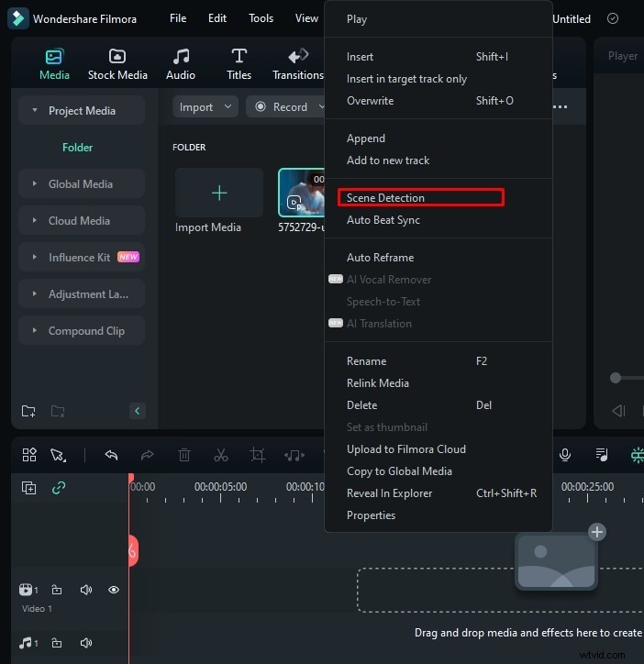The image size is (644, 664).
Task: Choose Auto Reframe
Action: (439, 257)
